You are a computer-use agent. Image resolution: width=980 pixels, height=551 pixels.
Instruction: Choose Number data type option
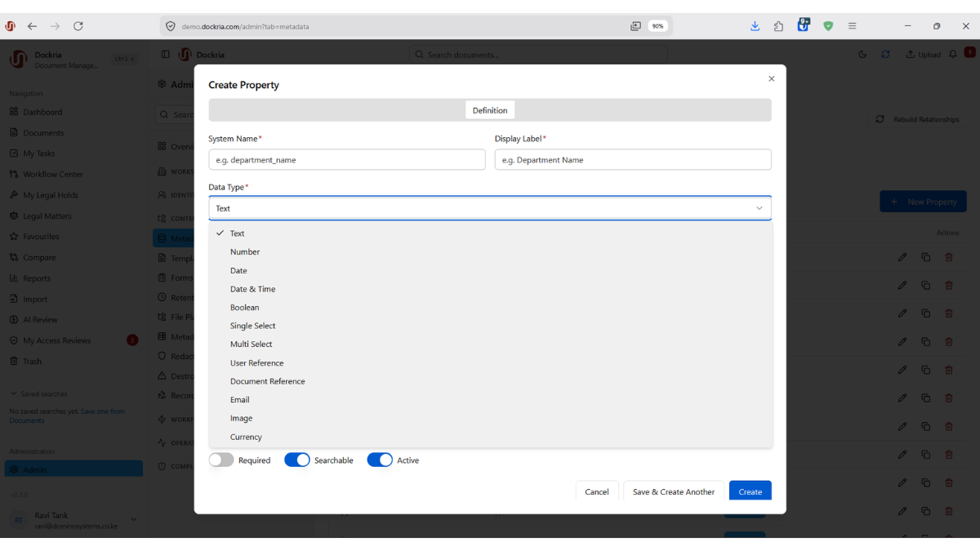click(x=491, y=252)
